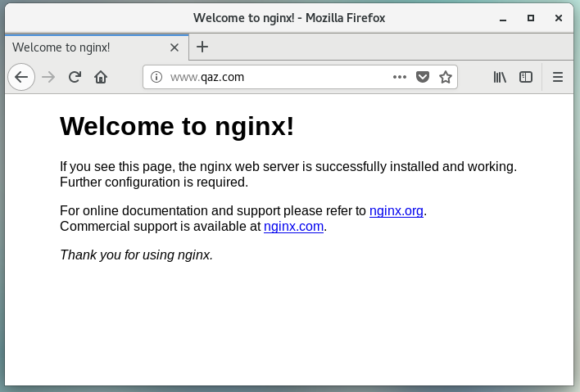This screenshot has height=392, width=580.
Task: Close the Mozilla Firefox window
Action: pos(559,18)
